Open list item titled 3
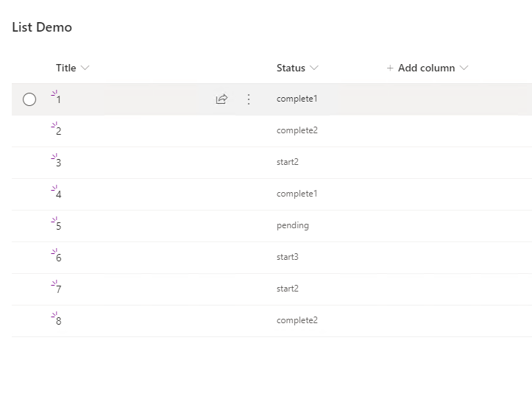This screenshot has width=532, height=399. pyautogui.click(x=59, y=163)
